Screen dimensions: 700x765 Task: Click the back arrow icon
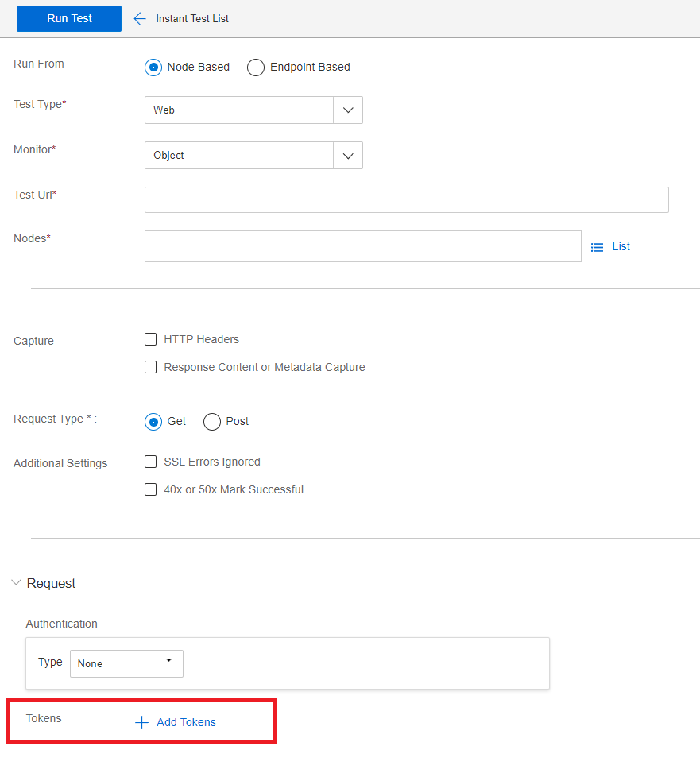pyautogui.click(x=140, y=19)
